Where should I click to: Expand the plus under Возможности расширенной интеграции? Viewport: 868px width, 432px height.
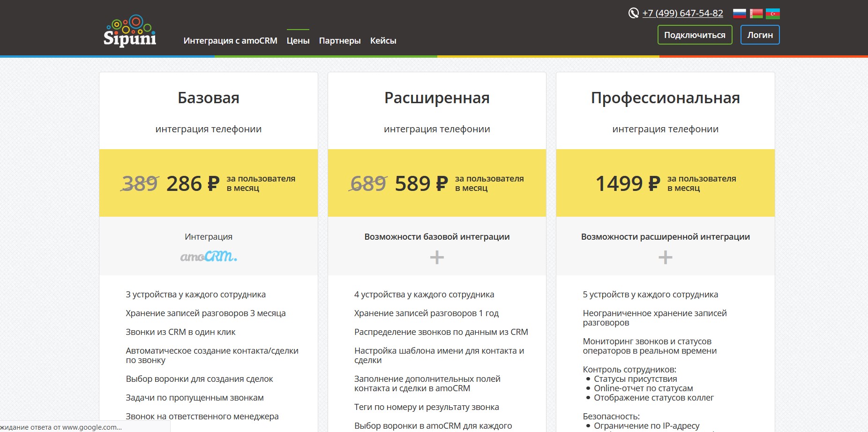665,257
